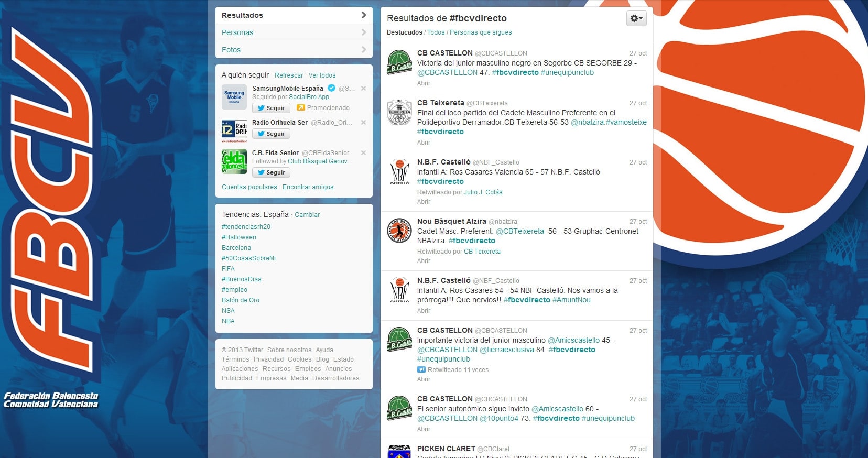Click the Encontrar amigos link
Viewport: 868px width, 458px height.
point(308,187)
